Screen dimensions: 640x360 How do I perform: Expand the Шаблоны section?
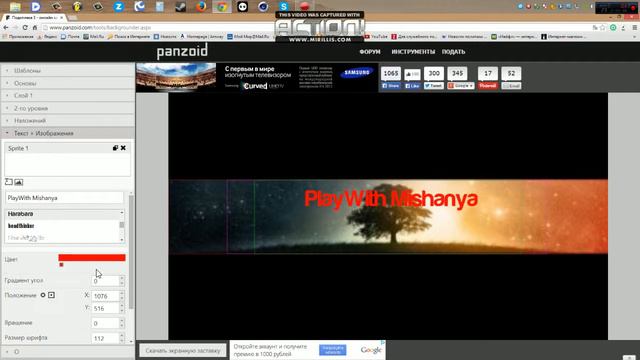tap(67, 71)
